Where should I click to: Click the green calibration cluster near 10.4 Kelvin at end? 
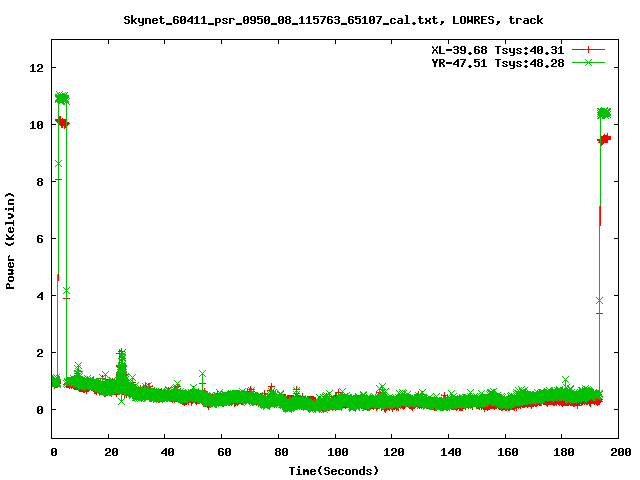pos(604,113)
